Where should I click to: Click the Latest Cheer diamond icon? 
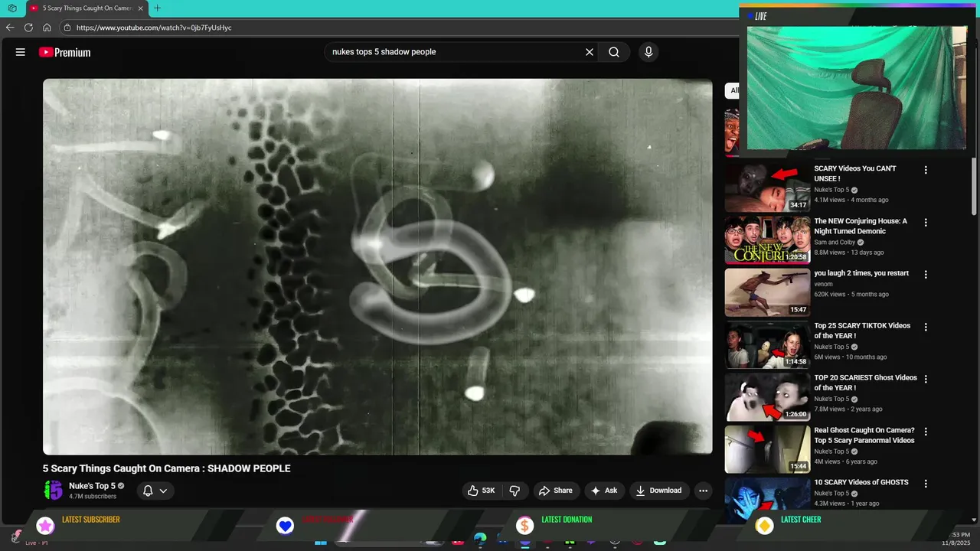(764, 526)
